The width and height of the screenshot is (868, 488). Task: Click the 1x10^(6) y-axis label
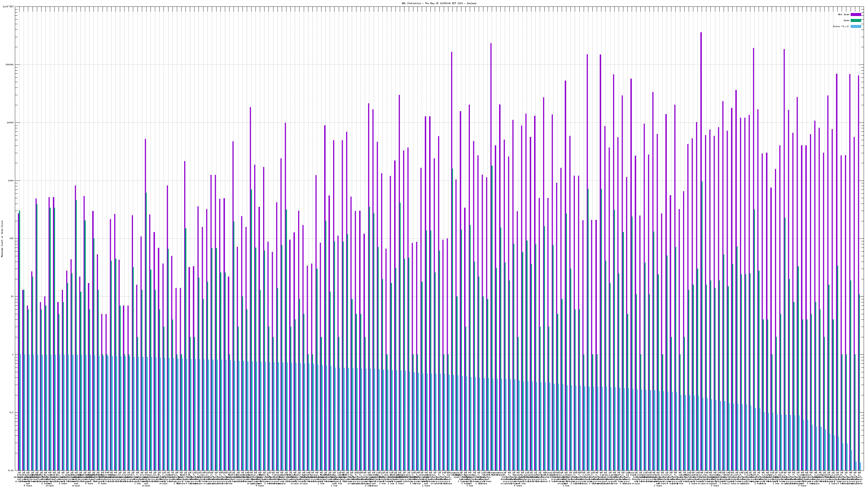(8, 7)
